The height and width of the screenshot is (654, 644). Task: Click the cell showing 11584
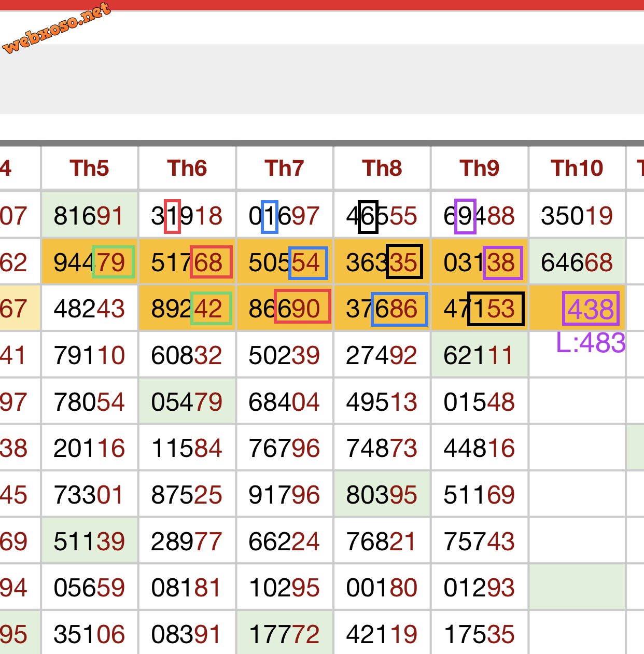coord(187,448)
